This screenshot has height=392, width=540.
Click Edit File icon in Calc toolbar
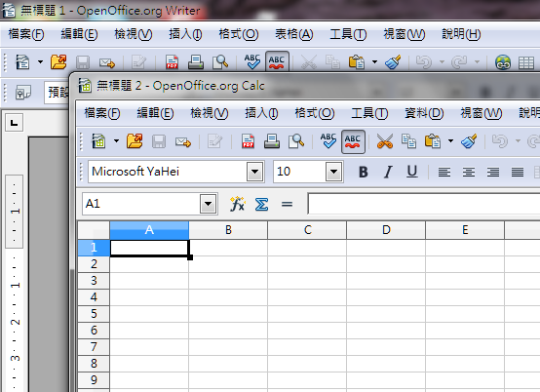(x=214, y=141)
